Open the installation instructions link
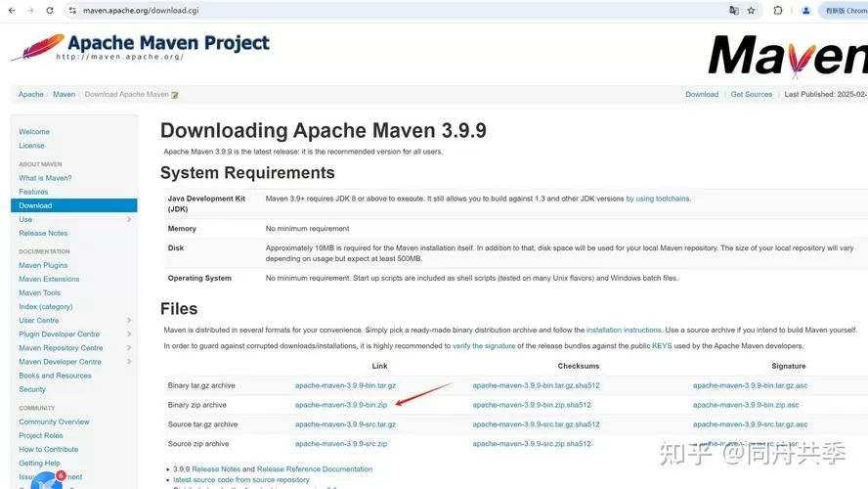 click(624, 330)
